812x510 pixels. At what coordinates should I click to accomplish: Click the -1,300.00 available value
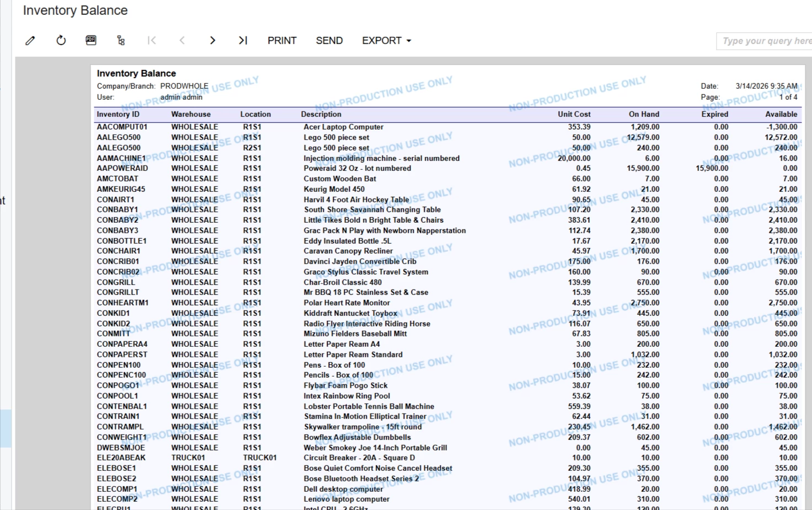(x=782, y=127)
